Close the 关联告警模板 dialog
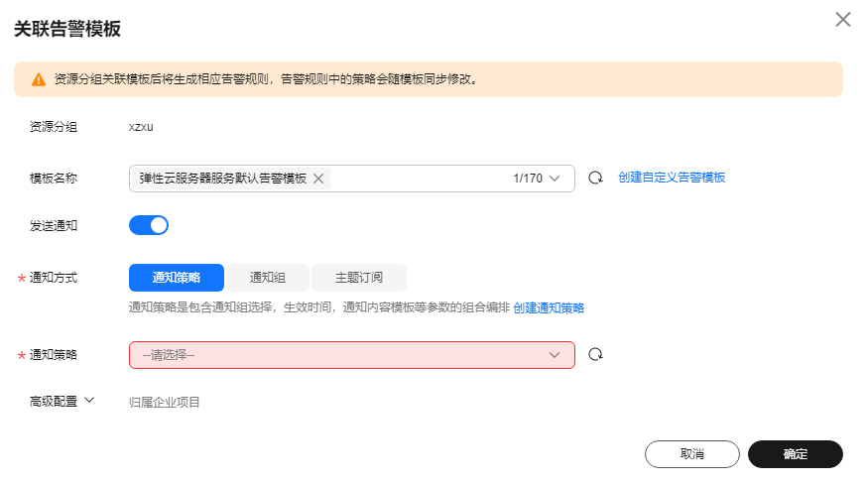Screen dimensions: 868x485 (842, 20)
